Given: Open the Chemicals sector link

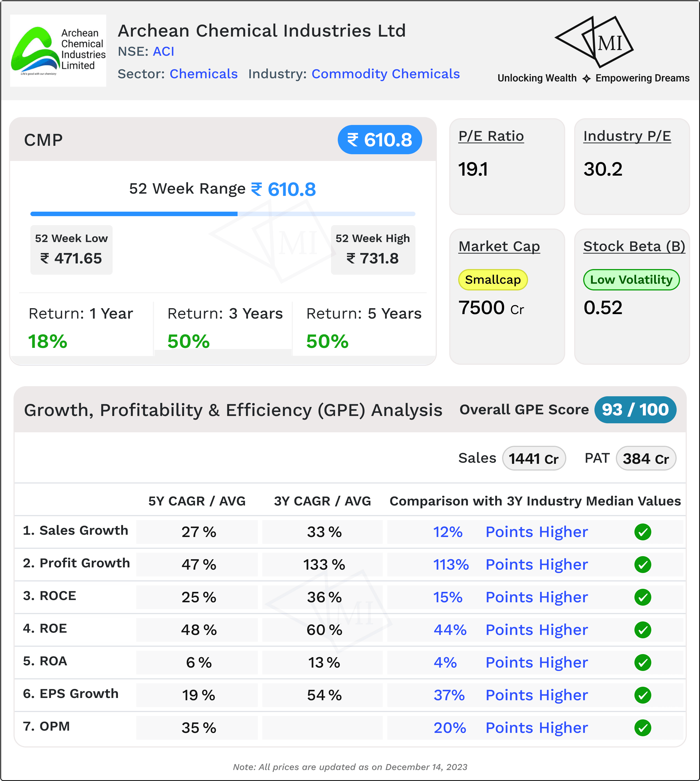Looking at the screenshot, I should [x=203, y=74].
